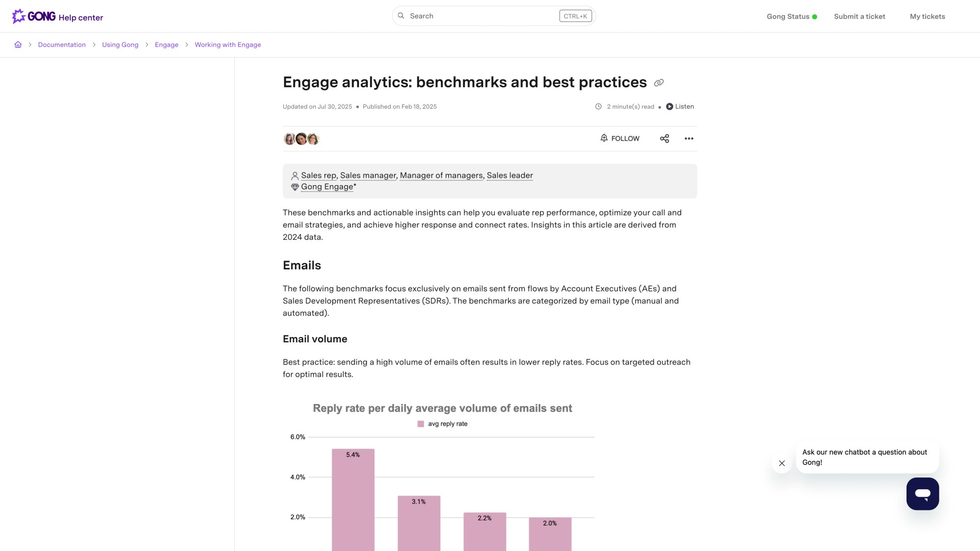Open the Sales rep persona link
The height and width of the screenshot is (551, 980).
pos(318,175)
